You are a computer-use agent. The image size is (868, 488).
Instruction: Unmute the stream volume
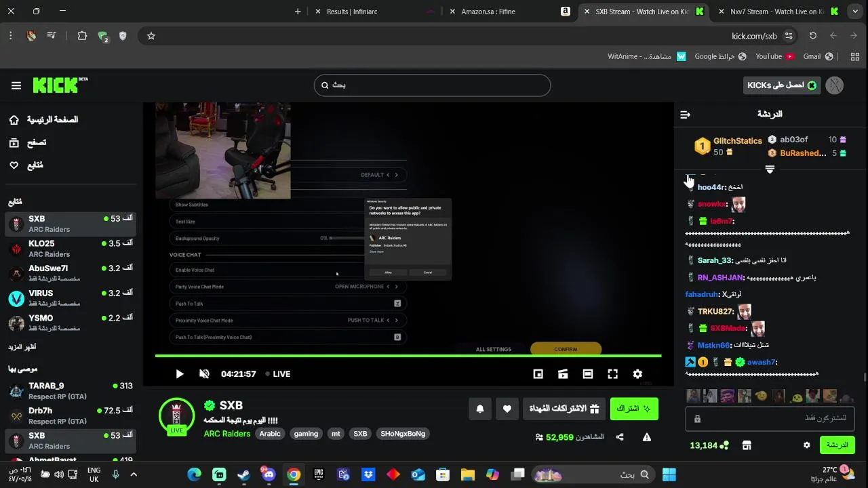(x=204, y=374)
